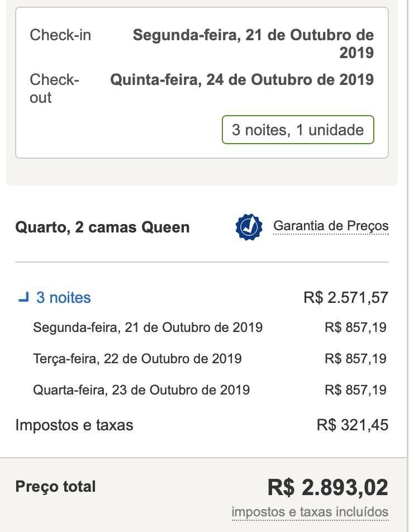Open the impostos e taxas incluídos link
The width and height of the screenshot is (409, 532).
(x=310, y=512)
